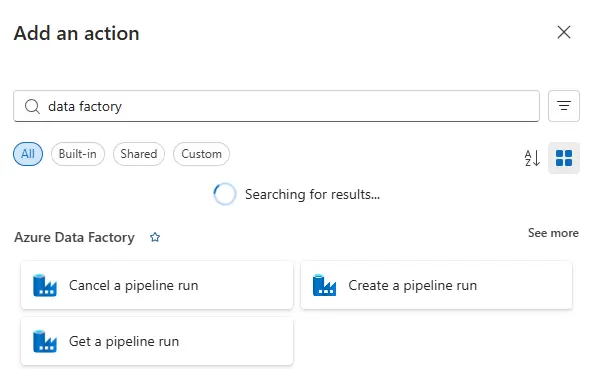Close the Add an action panel
The width and height of the screenshot is (597, 369).
point(563,32)
